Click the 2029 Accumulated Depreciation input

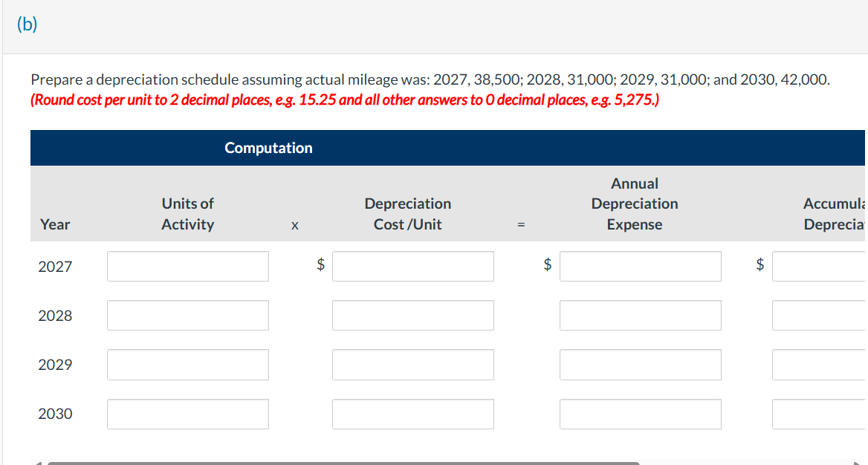click(x=820, y=364)
